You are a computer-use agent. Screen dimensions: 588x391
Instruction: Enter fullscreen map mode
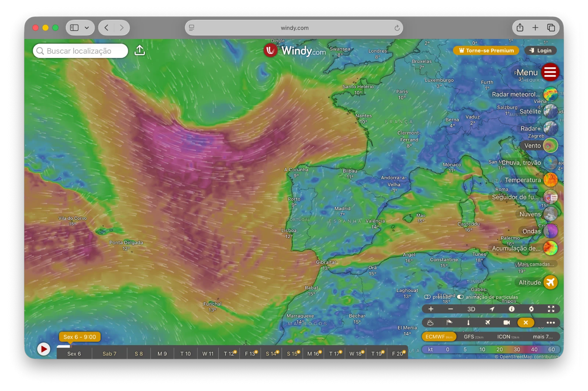tap(551, 309)
